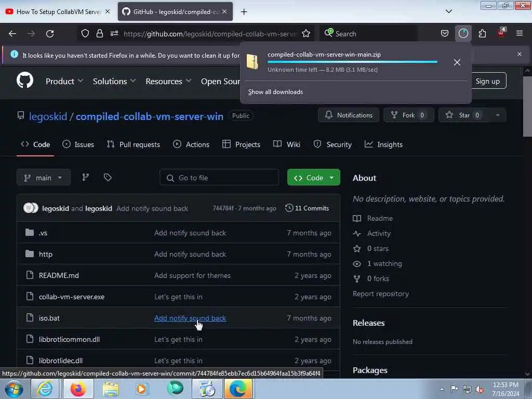Open the 1 watching link

click(x=384, y=263)
